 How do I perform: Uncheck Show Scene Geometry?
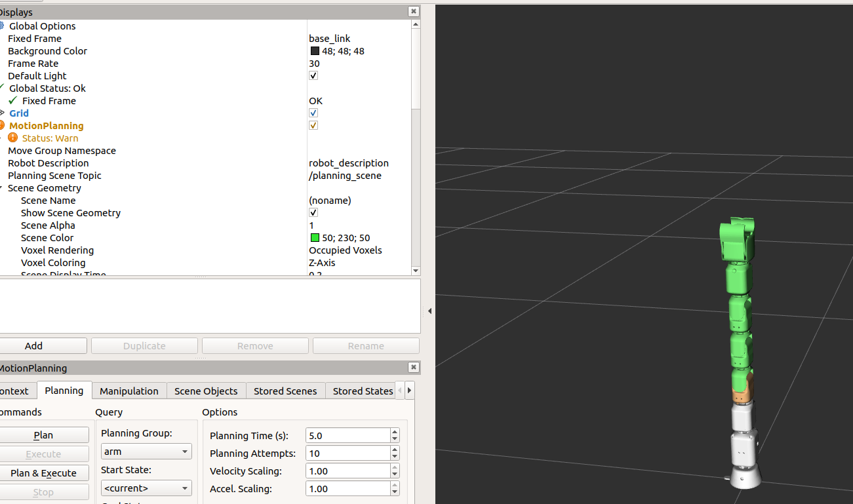[313, 212]
